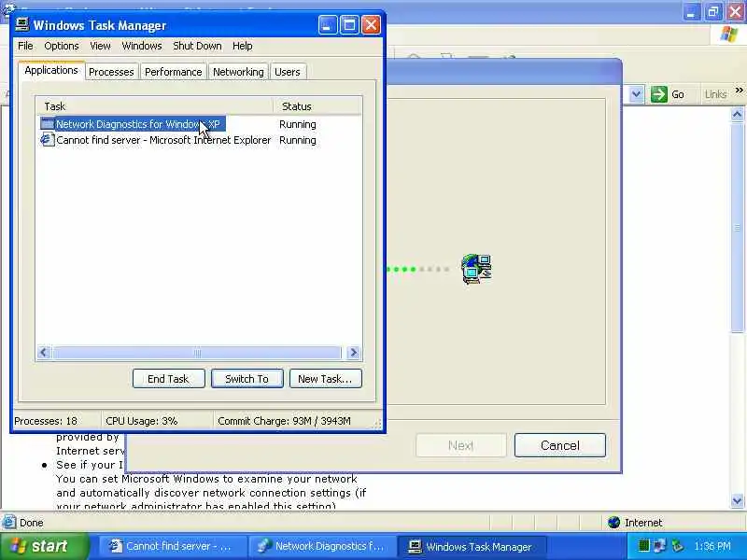Click the IE vertical scrollbar thumb
The height and width of the screenshot is (560, 747).
point(738,227)
